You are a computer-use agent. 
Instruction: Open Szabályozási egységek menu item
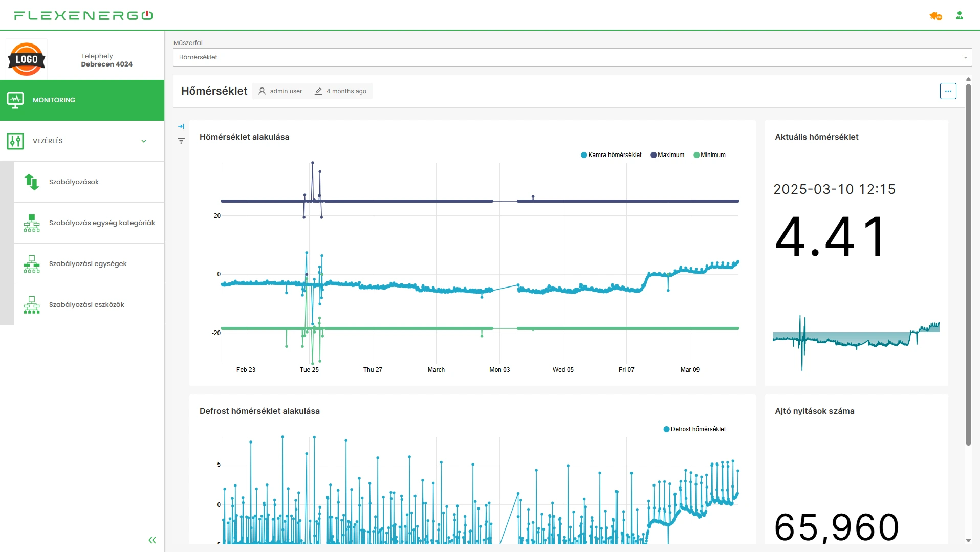(88, 264)
